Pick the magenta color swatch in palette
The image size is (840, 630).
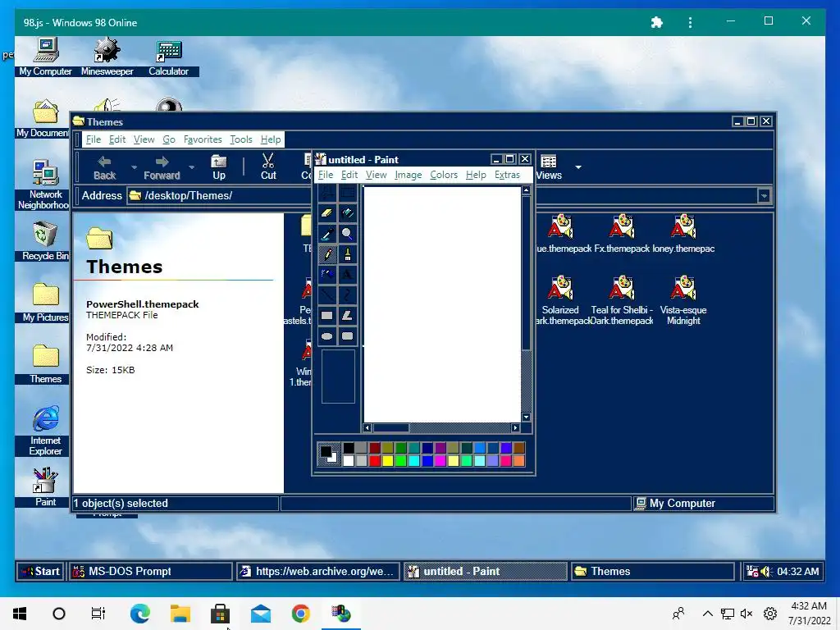441,461
